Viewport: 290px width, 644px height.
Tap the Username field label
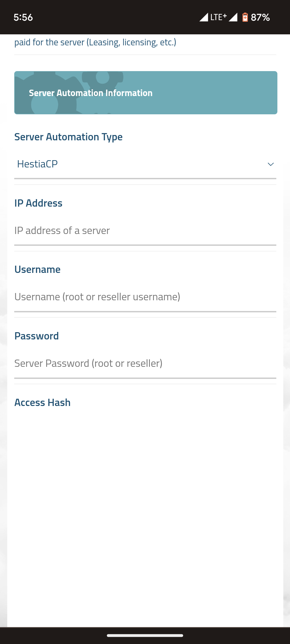37,269
